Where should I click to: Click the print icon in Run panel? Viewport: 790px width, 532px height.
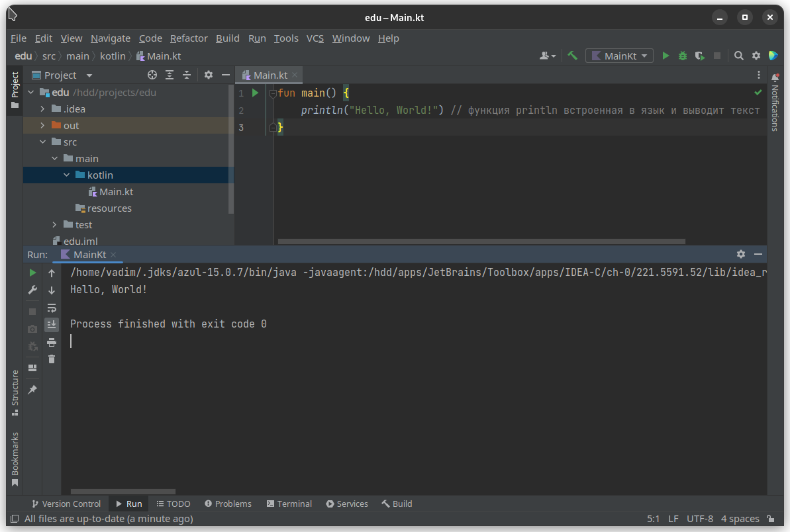pos(52,342)
